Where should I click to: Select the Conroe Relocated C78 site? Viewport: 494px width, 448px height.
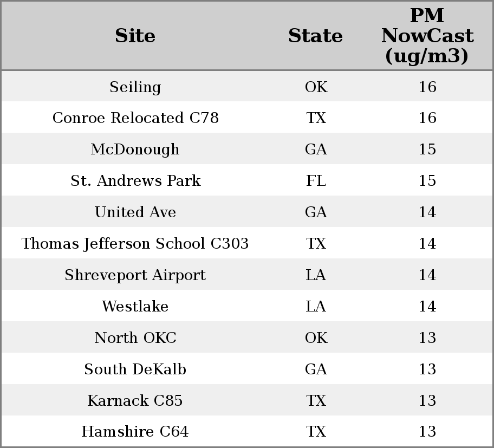point(135,118)
